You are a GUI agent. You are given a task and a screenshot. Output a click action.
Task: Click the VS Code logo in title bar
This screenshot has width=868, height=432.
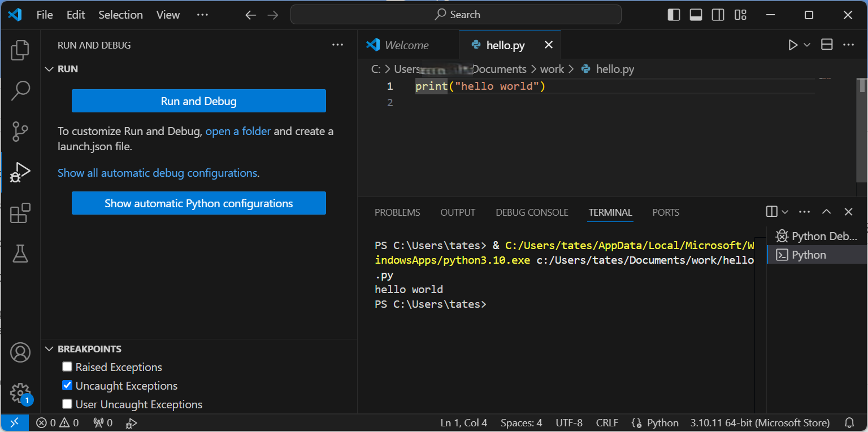pos(15,15)
